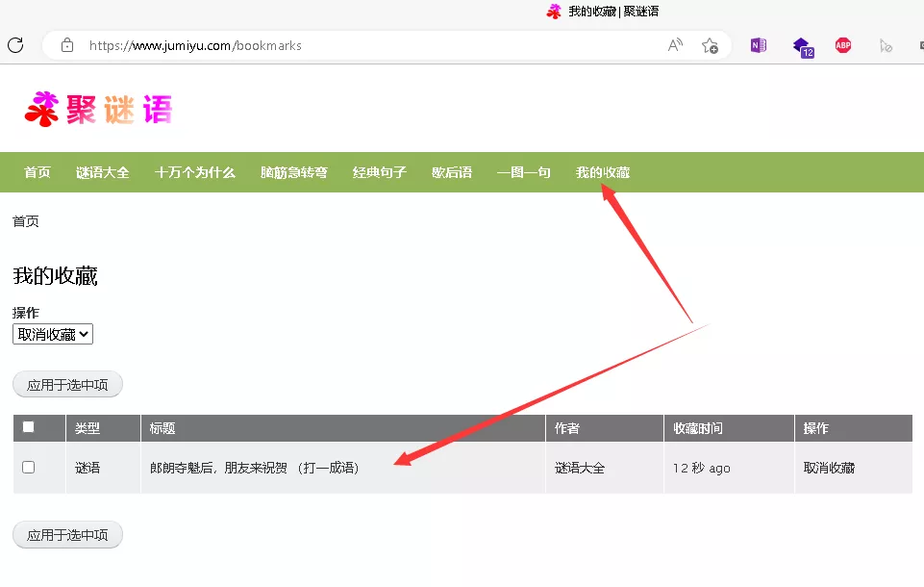
Task: Open the 首页 breadcrumb link
Action: tap(26, 221)
